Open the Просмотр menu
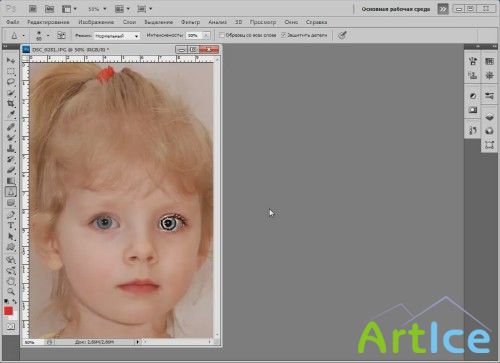The image size is (500, 363). point(263,22)
